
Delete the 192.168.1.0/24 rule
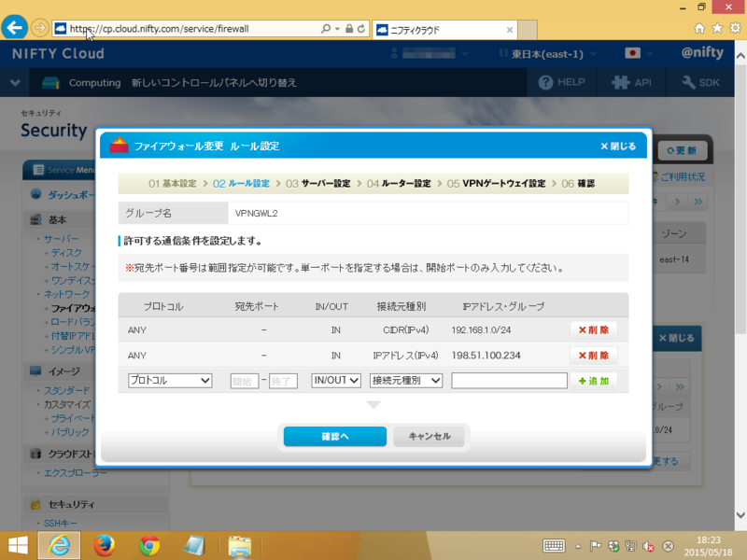click(594, 330)
